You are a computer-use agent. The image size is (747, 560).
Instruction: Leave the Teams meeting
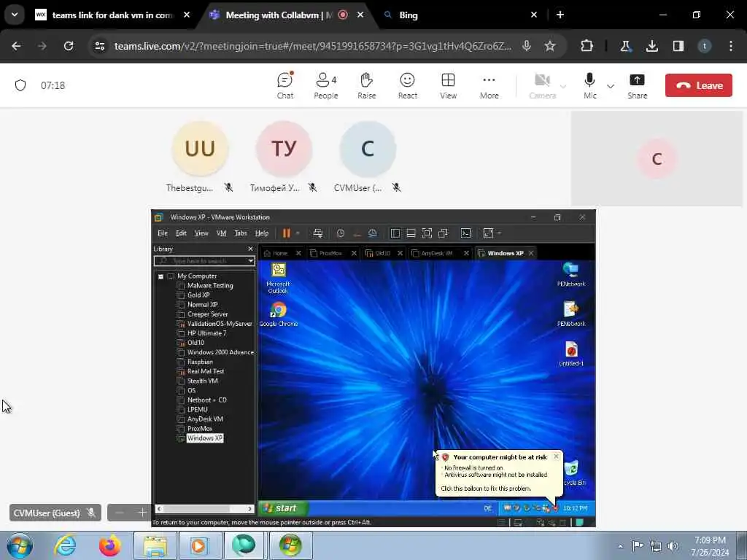pos(698,85)
